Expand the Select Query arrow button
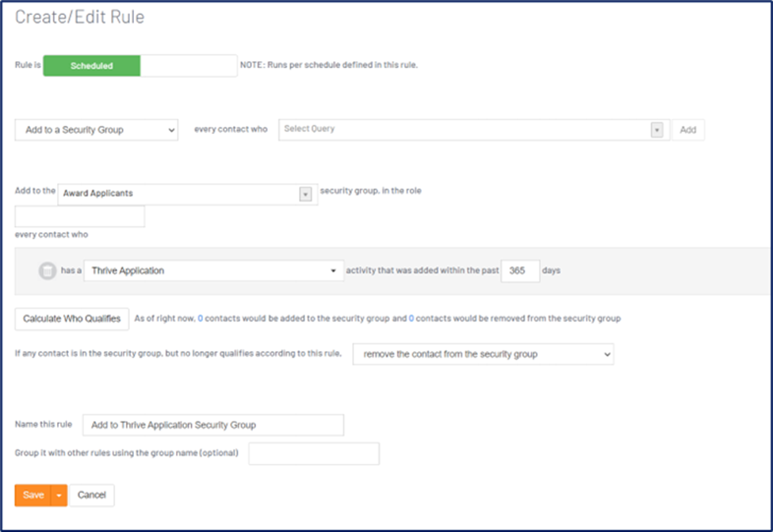The image size is (773, 532). click(656, 130)
